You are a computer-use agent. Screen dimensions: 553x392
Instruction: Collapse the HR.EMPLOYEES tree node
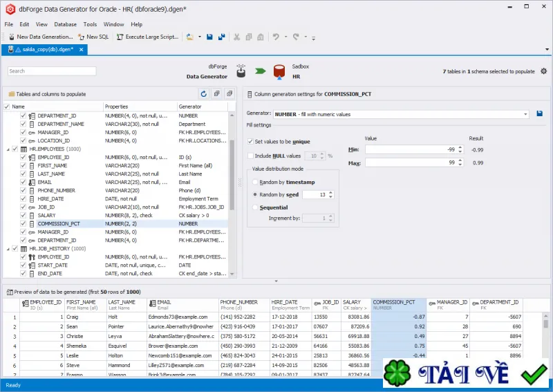(x=8, y=149)
